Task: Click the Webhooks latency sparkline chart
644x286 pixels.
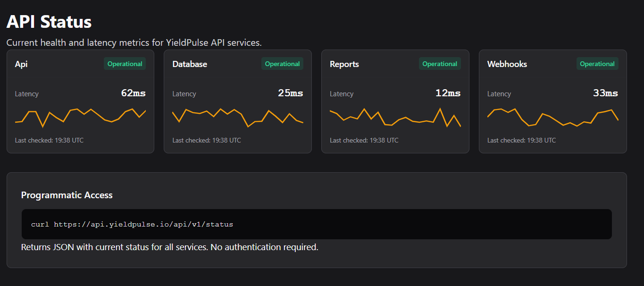Action: pyautogui.click(x=552, y=117)
